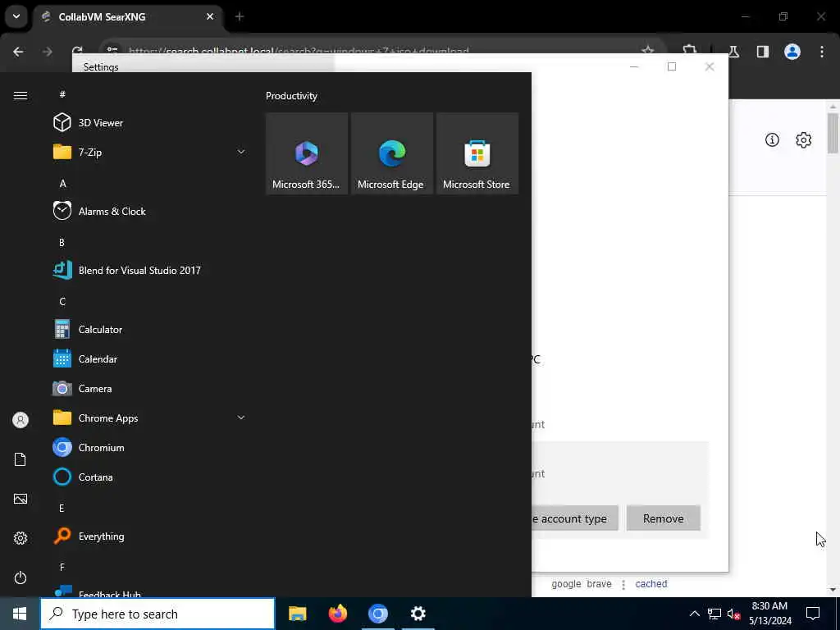Open Firefox from the taskbar
The height and width of the screenshot is (630, 840).
coord(337,614)
